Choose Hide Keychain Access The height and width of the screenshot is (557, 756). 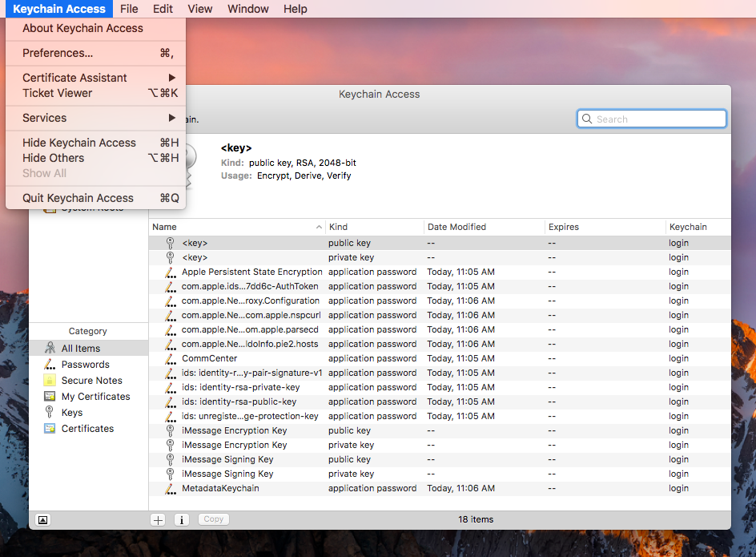tap(96, 143)
